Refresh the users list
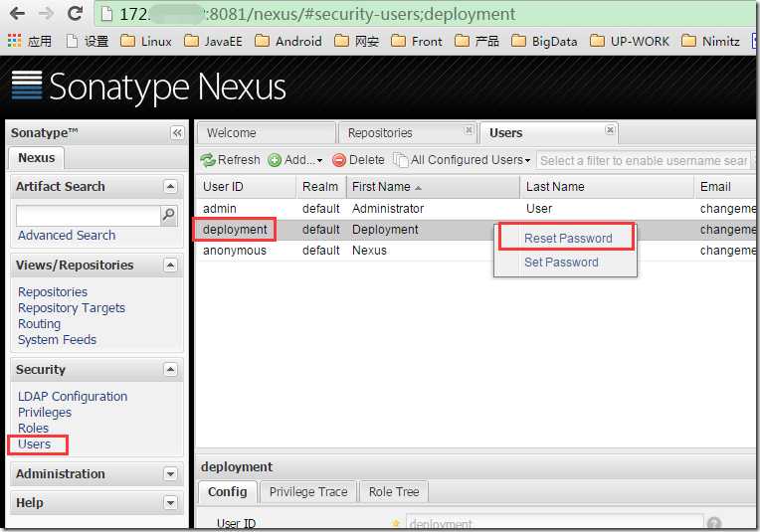This screenshot has width=760, height=532. pos(230,160)
